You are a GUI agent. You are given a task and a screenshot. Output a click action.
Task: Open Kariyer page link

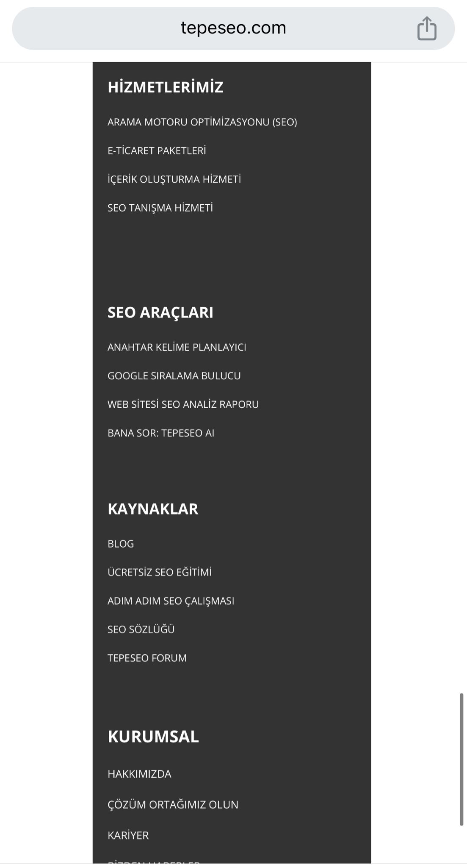[x=128, y=835]
